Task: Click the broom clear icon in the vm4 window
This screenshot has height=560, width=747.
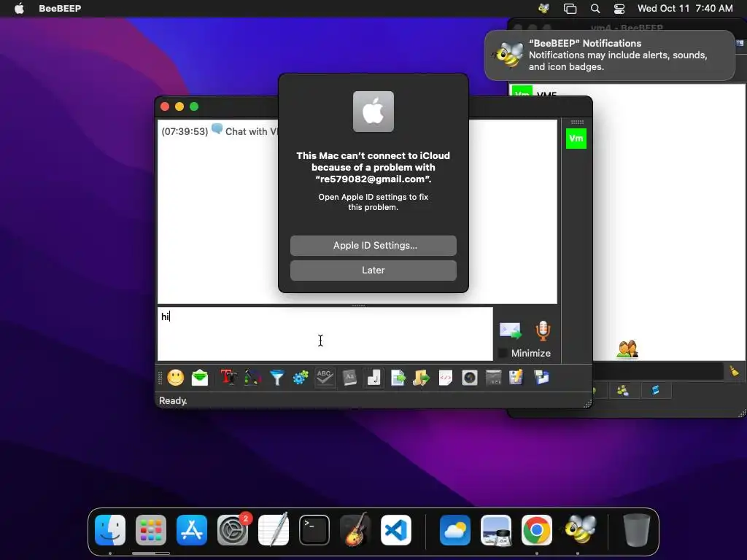Action: click(x=734, y=371)
